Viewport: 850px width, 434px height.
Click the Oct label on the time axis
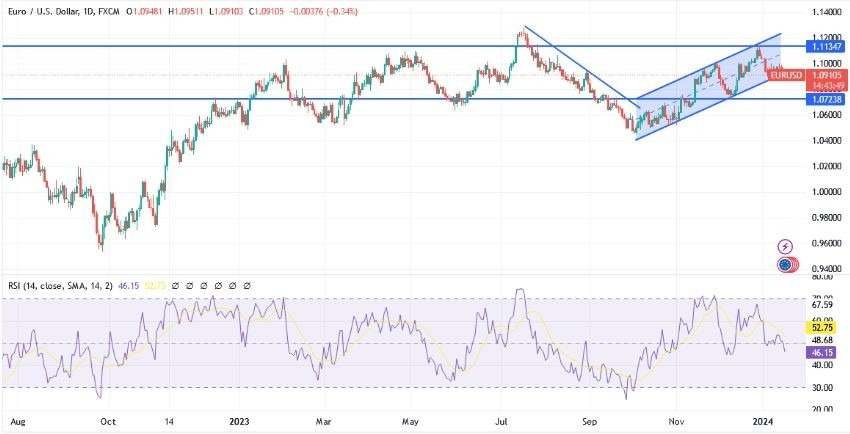pyautogui.click(x=109, y=420)
